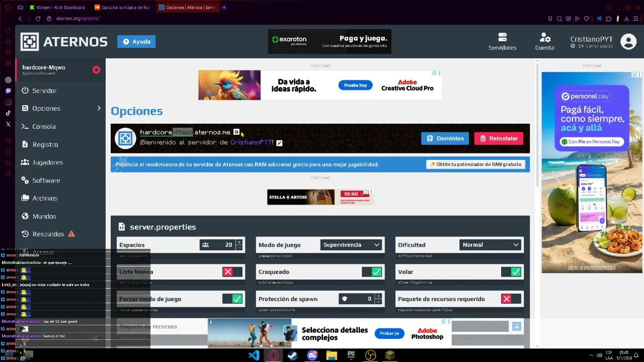Open the Dominios button
Viewport: 644px width, 362px height.
(445, 138)
